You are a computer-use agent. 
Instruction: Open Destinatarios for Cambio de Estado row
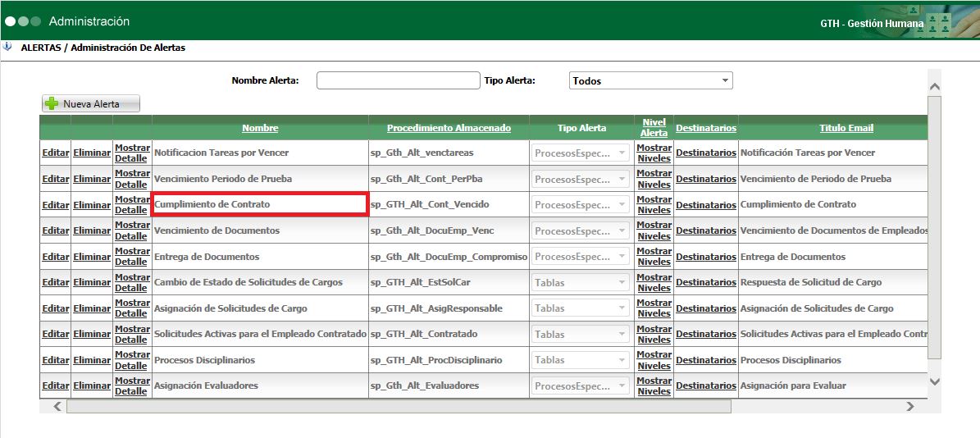click(x=706, y=282)
